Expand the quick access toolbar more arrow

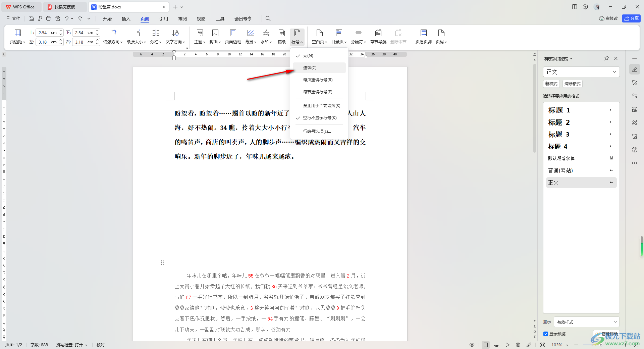tap(89, 18)
